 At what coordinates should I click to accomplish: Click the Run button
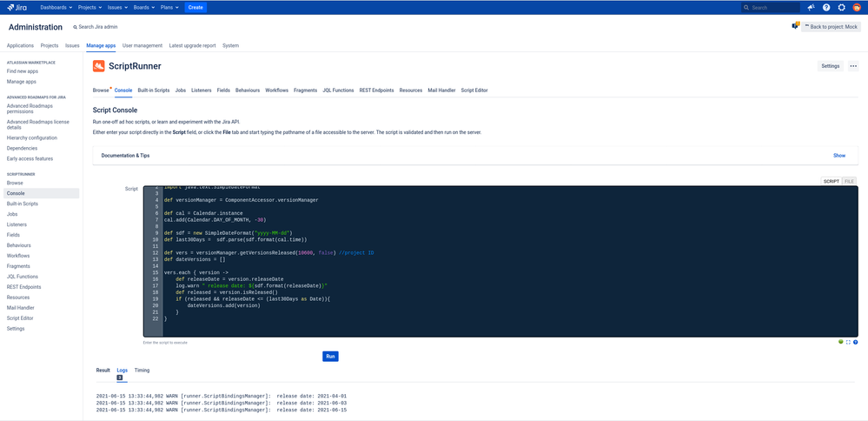pyautogui.click(x=330, y=356)
